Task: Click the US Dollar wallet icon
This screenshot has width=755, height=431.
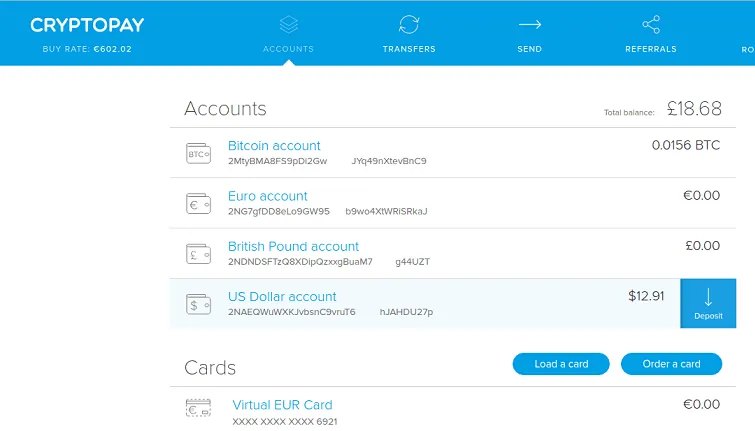Action: (x=198, y=304)
